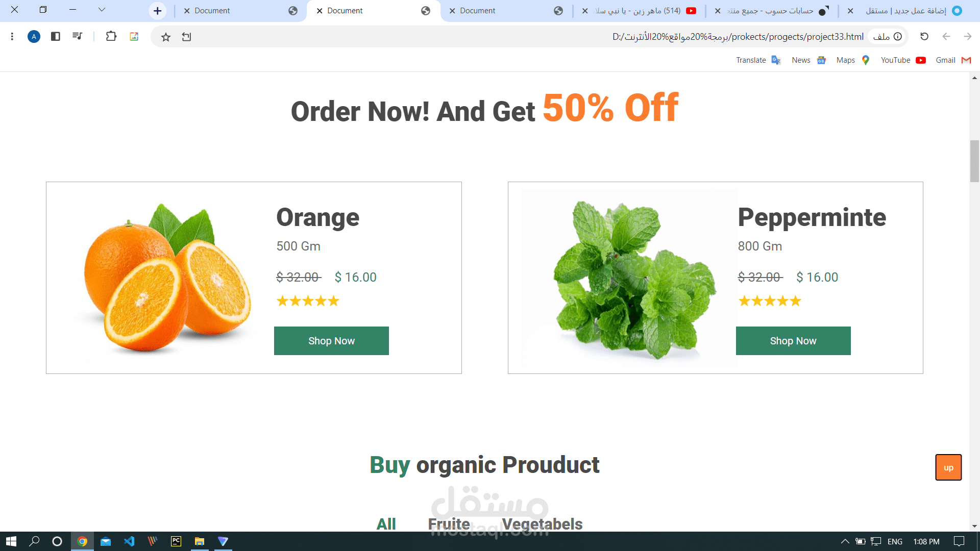
Task: Select the Vegetabels category filter
Action: [x=542, y=524]
